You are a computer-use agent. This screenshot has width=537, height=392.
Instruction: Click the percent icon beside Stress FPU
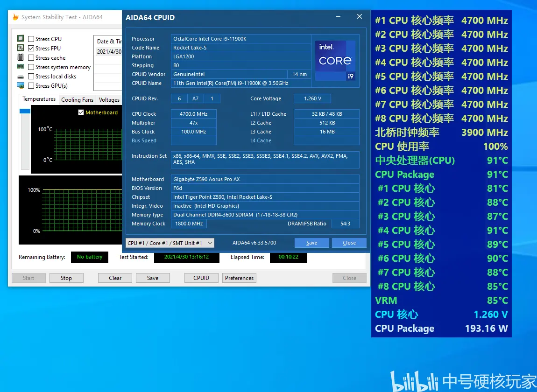pyautogui.click(x=21, y=48)
